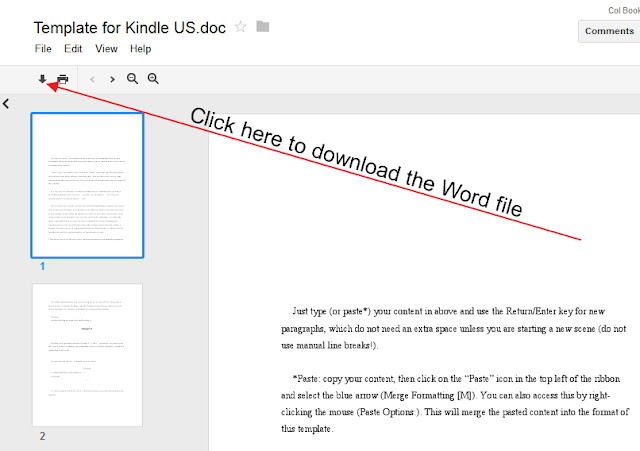The image size is (640, 451).
Task: Star the Template for Kindle US.doc
Action: pyautogui.click(x=241, y=27)
